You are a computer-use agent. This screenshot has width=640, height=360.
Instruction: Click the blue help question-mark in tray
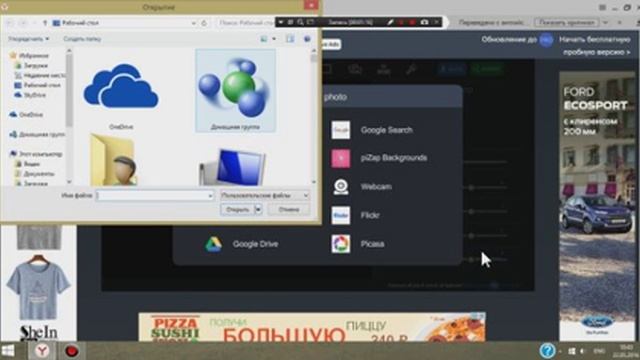pyautogui.click(x=547, y=351)
